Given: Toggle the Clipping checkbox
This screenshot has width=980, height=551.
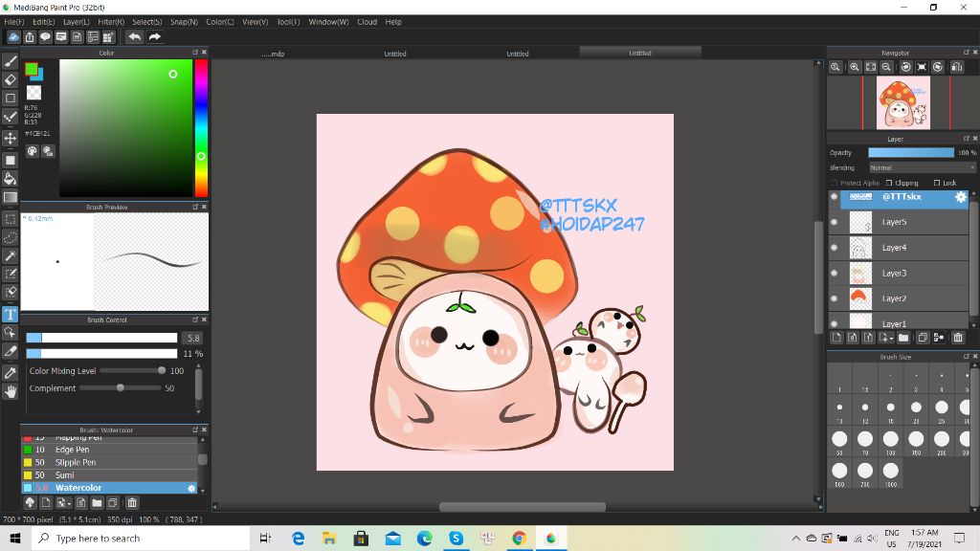Looking at the screenshot, I should pos(889,183).
